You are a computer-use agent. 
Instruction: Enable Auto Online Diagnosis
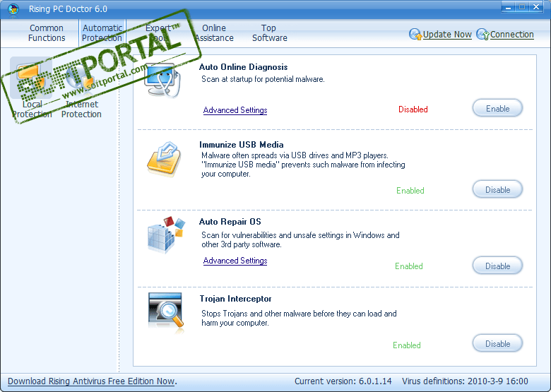click(497, 109)
